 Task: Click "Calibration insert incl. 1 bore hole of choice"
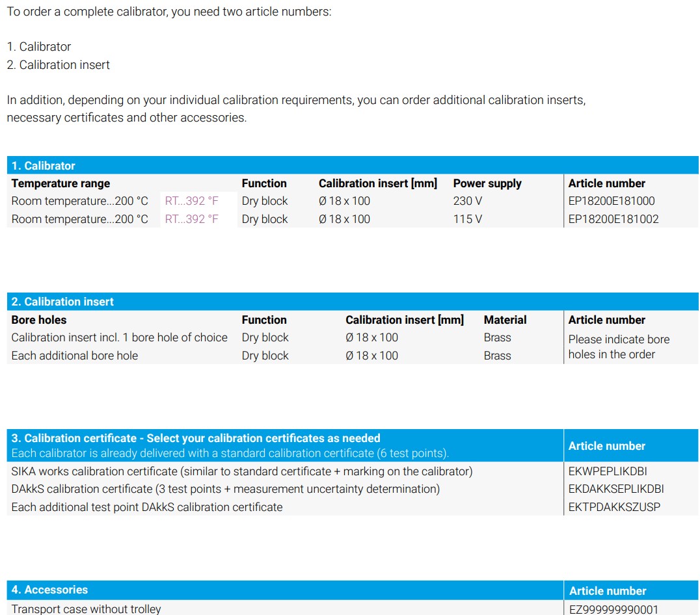point(119,337)
